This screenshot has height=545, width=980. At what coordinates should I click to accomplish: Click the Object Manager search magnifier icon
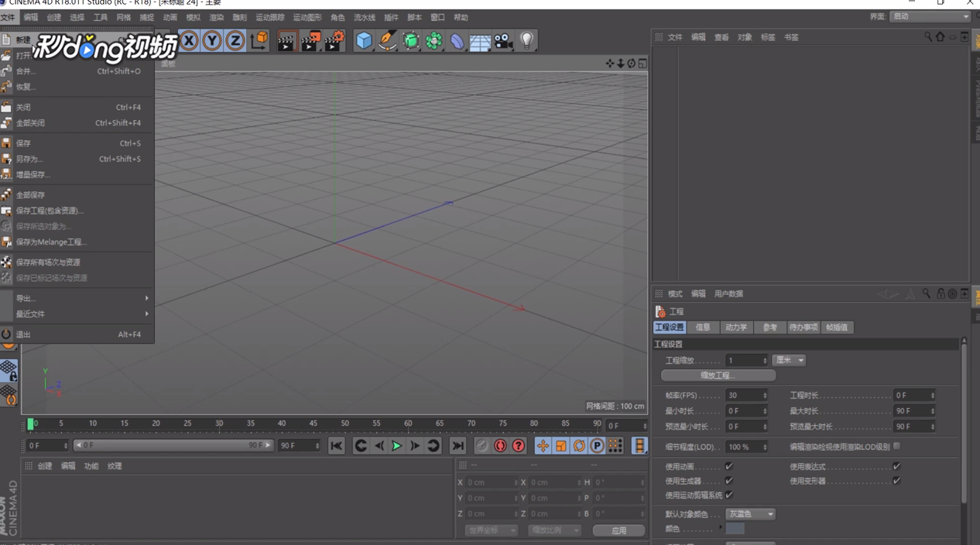coord(927,36)
